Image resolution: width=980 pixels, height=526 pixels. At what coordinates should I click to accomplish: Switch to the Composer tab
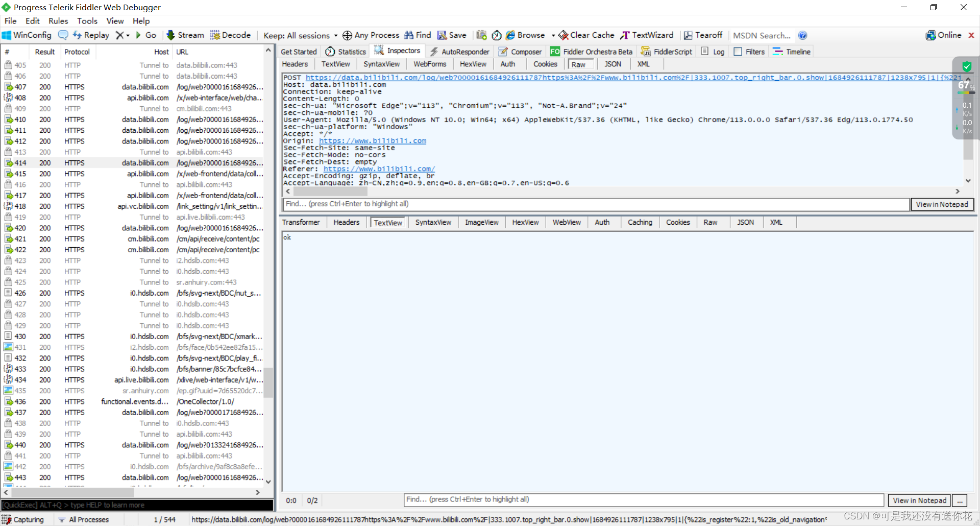tap(520, 51)
